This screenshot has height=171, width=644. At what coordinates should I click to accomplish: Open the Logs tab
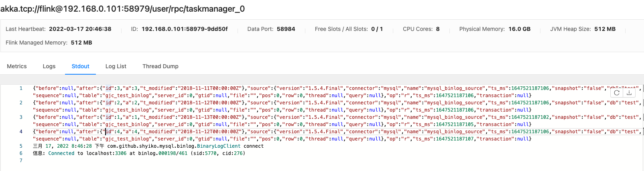[x=49, y=66]
